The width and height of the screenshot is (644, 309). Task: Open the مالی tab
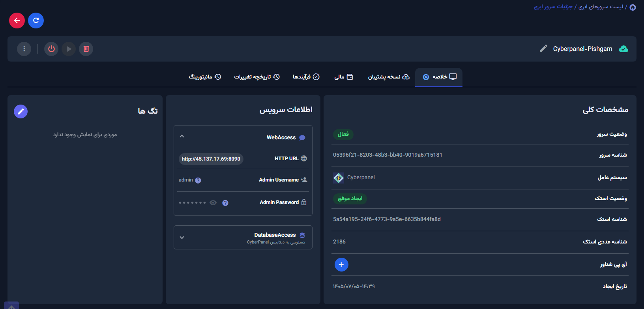[343, 77]
